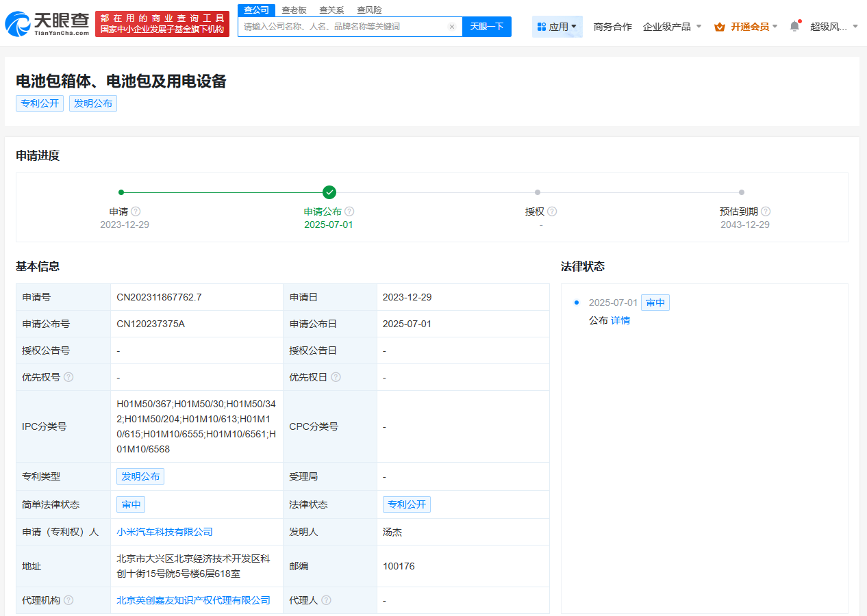Clear the search box with the x icon
867x616 pixels.
click(x=452, y=27)
